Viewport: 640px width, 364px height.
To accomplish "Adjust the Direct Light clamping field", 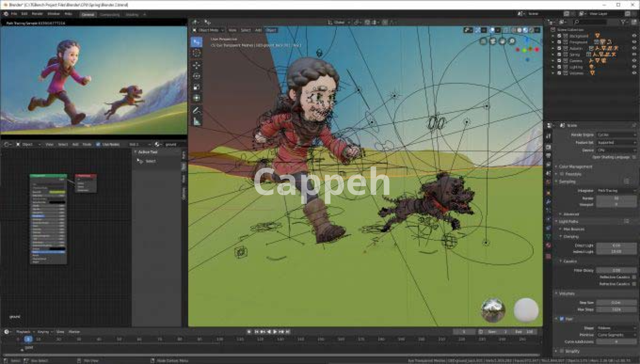I will tap(616, 245).
